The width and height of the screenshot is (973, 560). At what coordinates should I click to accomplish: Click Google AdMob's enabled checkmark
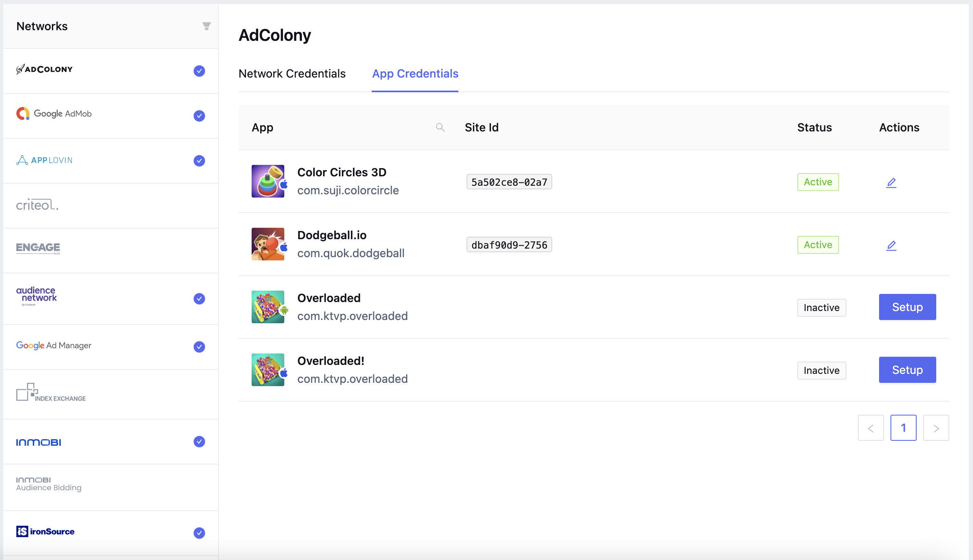[199, 116]
